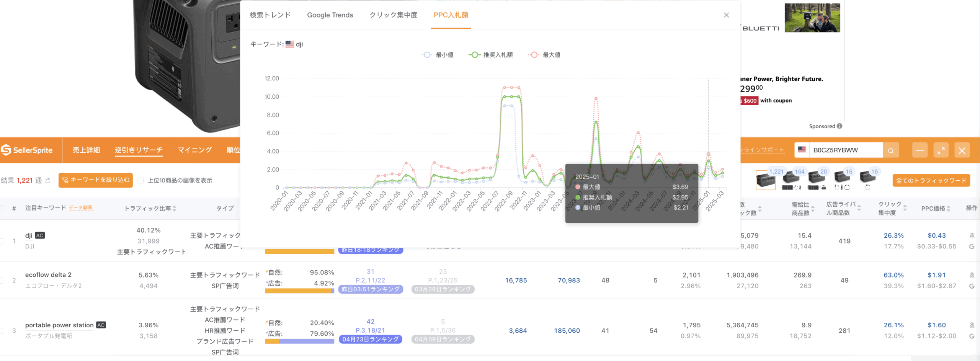Close the PPC bid trend dialog

[726, 15]
